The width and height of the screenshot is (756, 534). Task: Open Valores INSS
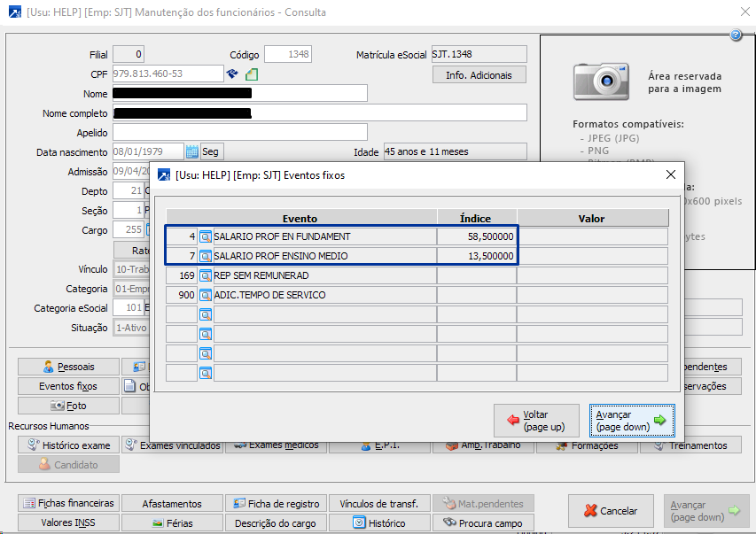click(68, 522)
